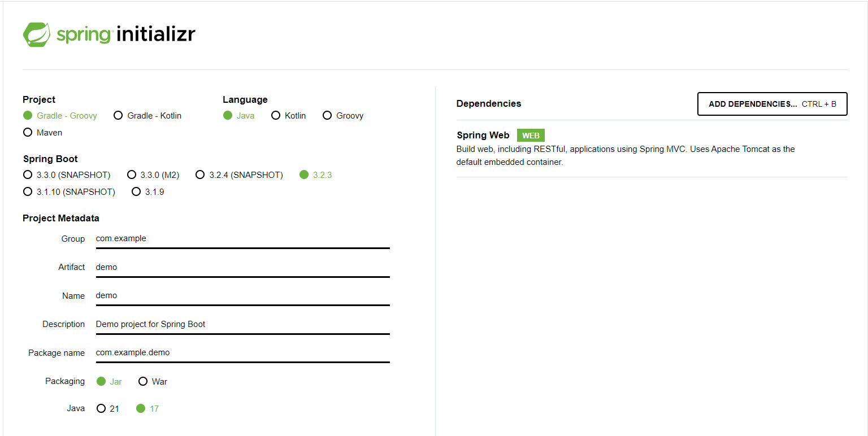
Task: Select Gradle - Kotlin project option
Action: pyautogui.click(x=118, y=115)
